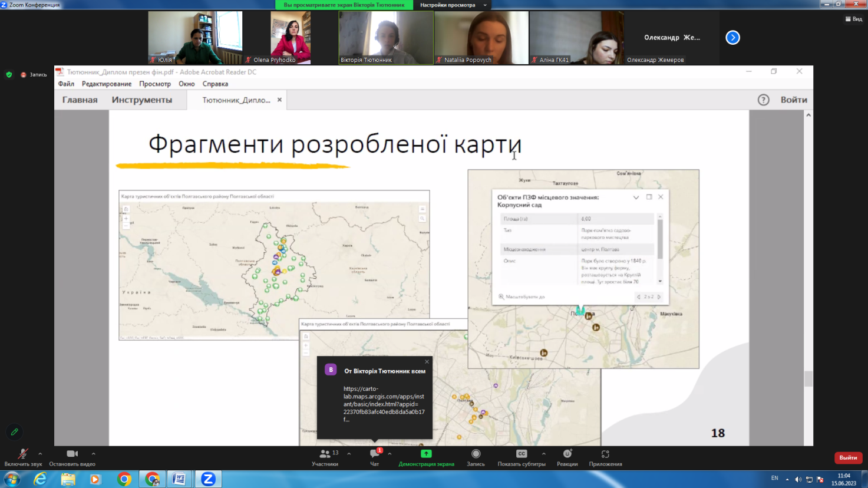
Task: Switch to the Инструменты tab
Action: (142, 100)
